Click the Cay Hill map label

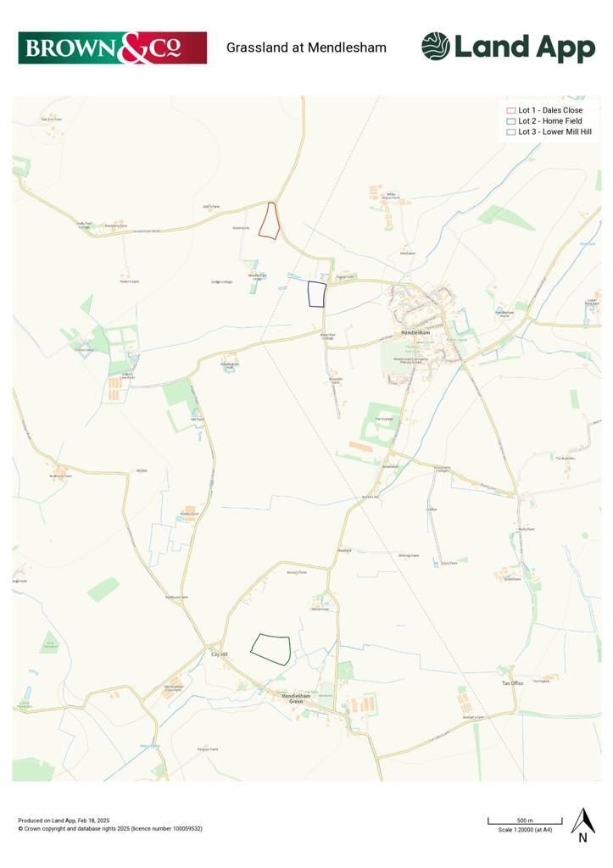pos(220,654)
